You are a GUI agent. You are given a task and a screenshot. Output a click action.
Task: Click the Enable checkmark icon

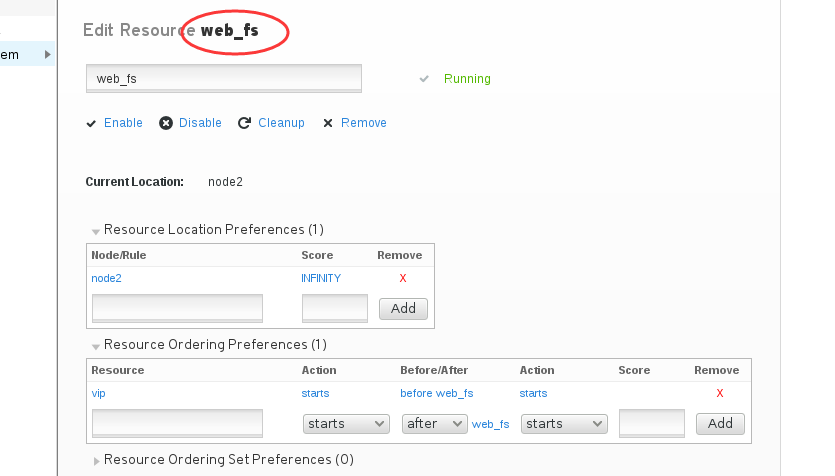click(91, 124)
